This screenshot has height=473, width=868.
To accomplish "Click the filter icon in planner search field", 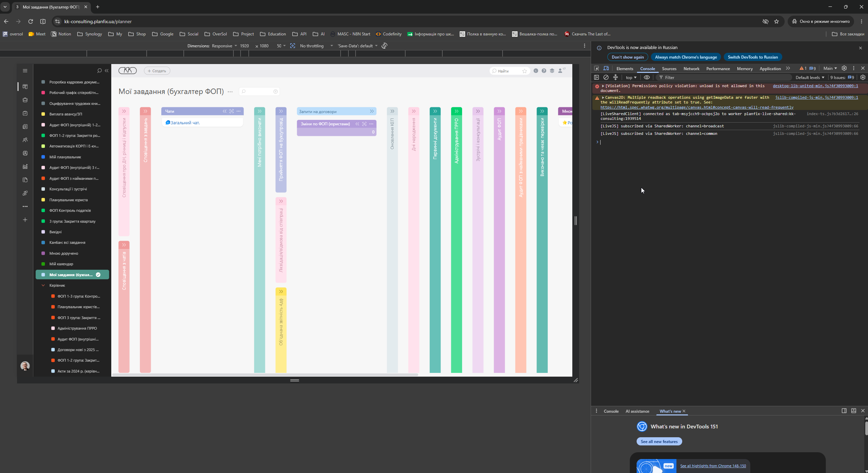I will pyautogui.click(x=276, y=92).
